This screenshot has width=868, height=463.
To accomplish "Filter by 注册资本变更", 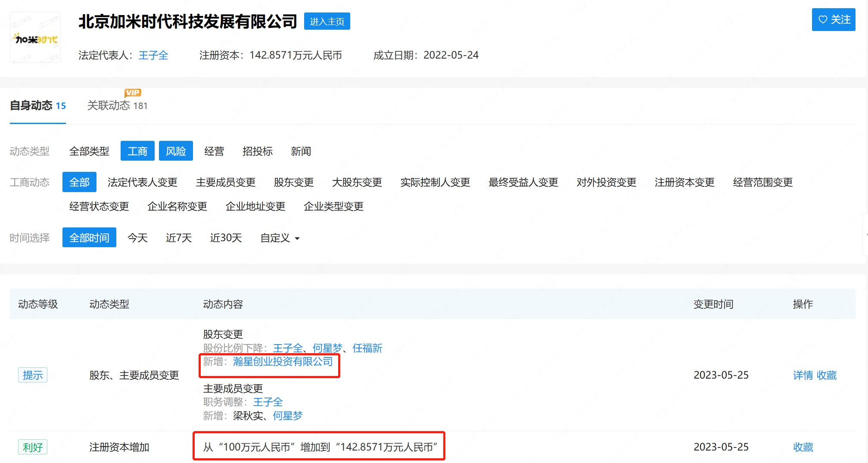I will pyautogui.click(x=684, y=182).
